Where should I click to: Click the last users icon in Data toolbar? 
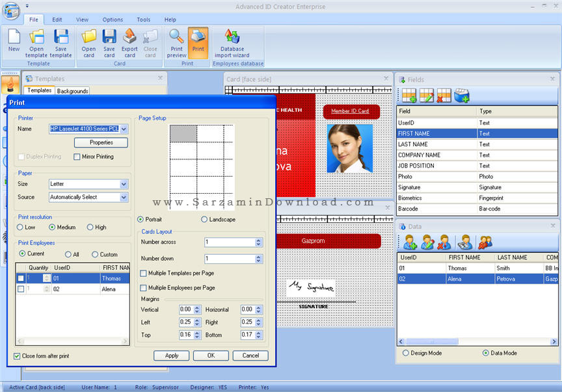tap(485, 242)
